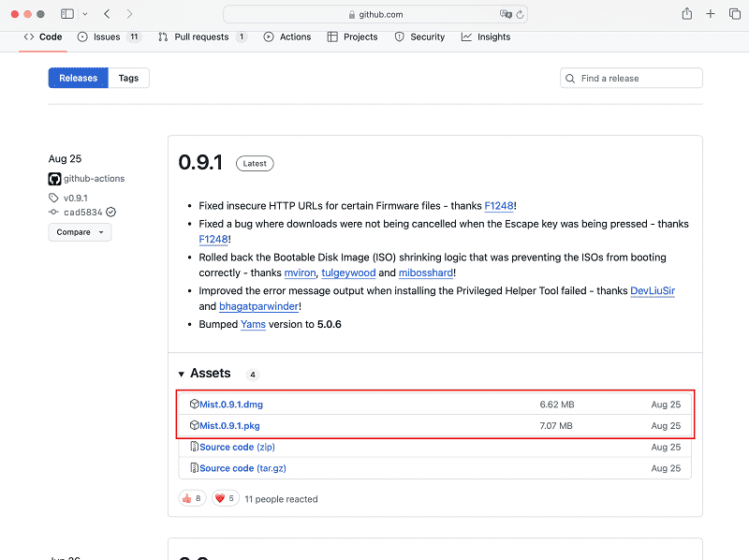Download Mist.0.9.1.dmg
The image size is (749, 560).
tap(231, 405)
